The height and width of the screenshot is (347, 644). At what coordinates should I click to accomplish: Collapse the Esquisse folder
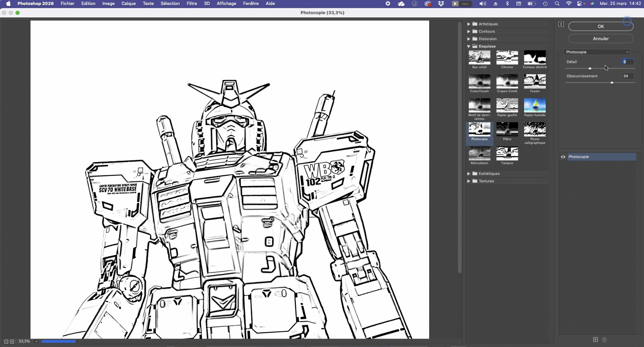[468, 46]
